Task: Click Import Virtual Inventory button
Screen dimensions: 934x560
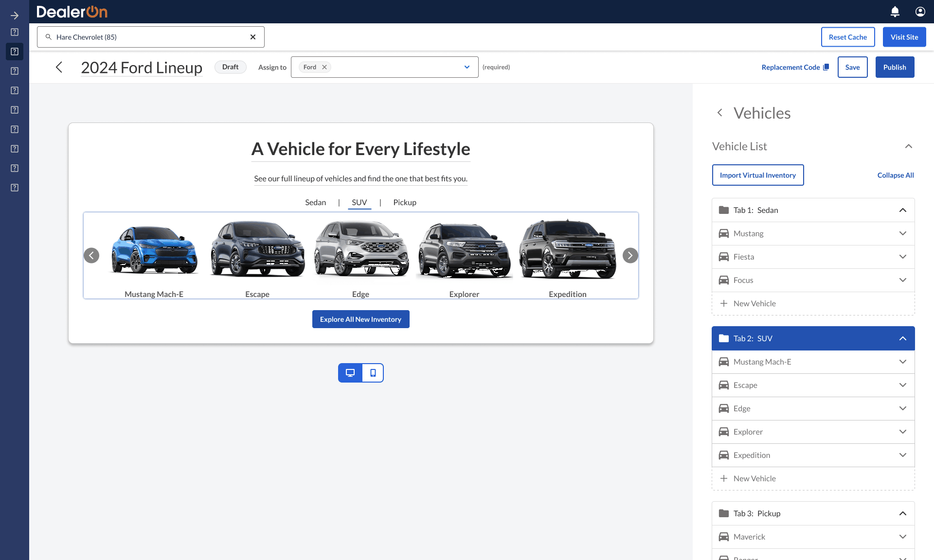Action: click(x=757, y=175)
